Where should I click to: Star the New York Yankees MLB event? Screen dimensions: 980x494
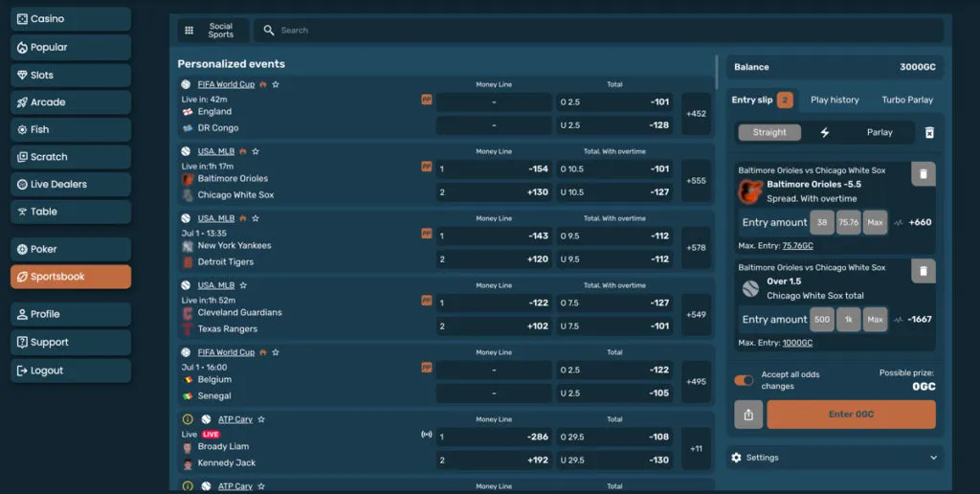point(256,218)
